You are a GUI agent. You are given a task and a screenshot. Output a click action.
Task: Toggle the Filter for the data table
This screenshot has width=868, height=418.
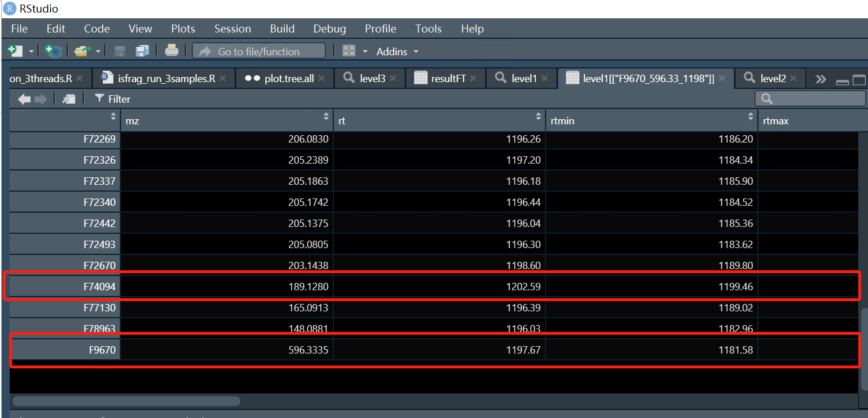pyautogui.click(x=112, y=98)
